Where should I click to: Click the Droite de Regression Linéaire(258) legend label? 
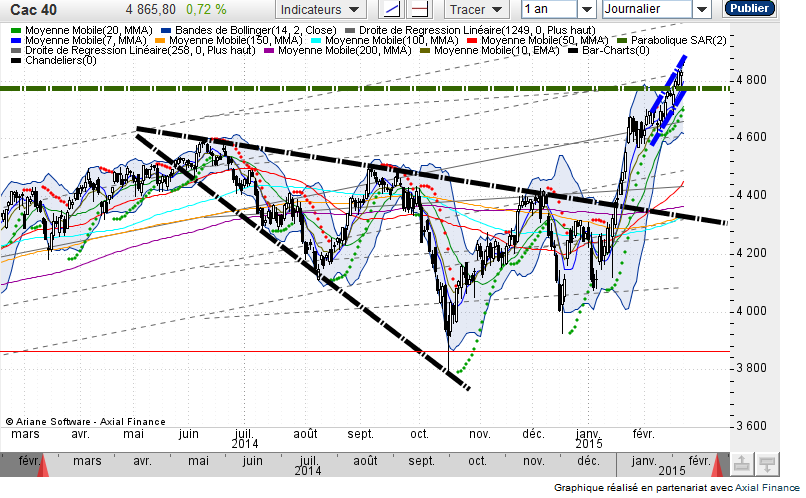pos(140,50)
